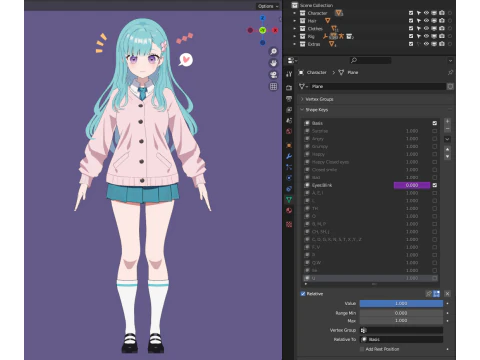Viewport: 480px width, 360px height.
Task: Open the Object properties tab
Action: pyautogui.click(x=289, y=145)
